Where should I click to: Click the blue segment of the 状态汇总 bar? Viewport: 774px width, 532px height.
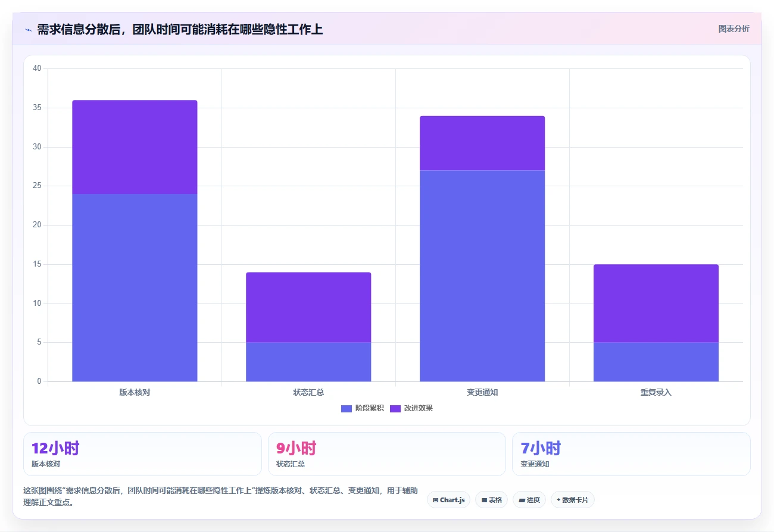[x=308, y=362]
